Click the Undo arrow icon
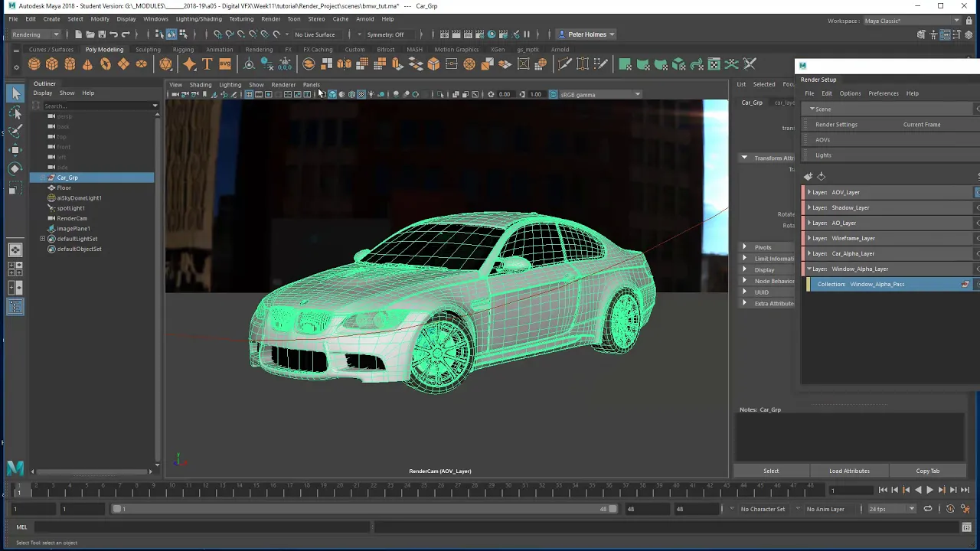Screen dimensions: 980x551 coord(113,34)
